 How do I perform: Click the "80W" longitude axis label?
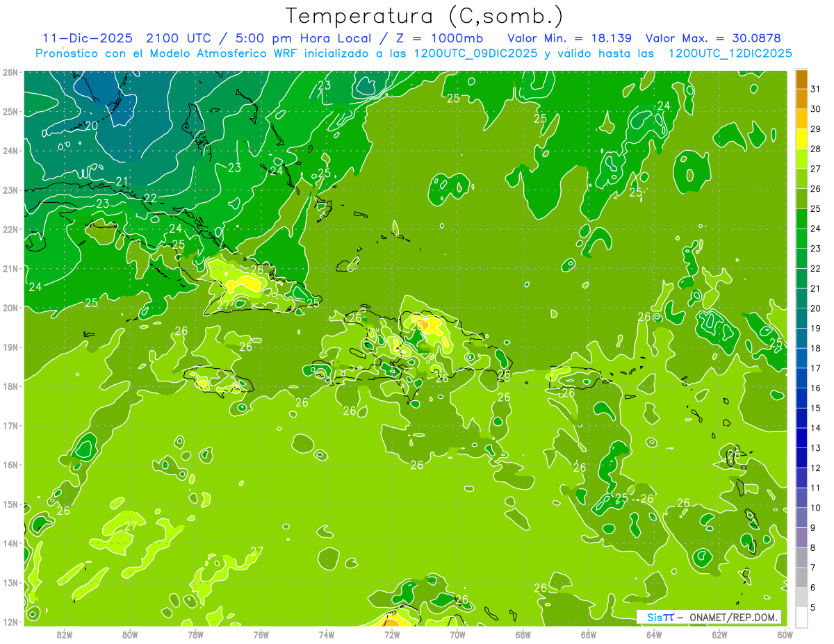pos(130,634)
